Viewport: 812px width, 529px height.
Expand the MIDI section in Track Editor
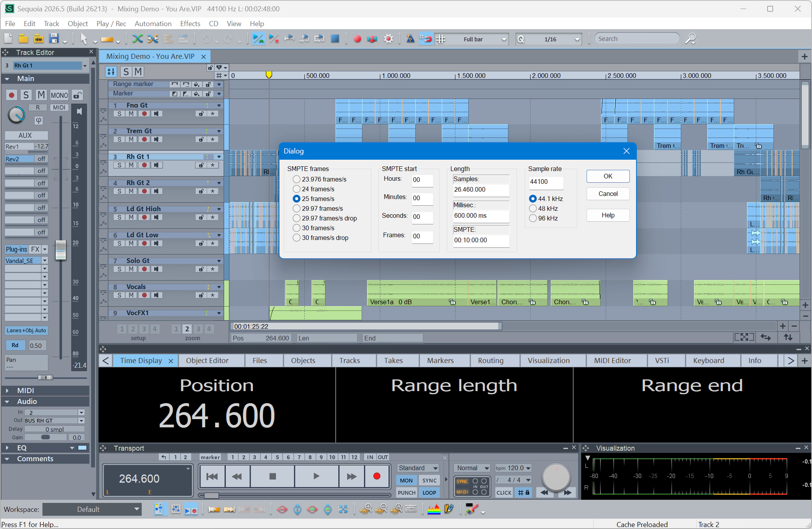7,390
